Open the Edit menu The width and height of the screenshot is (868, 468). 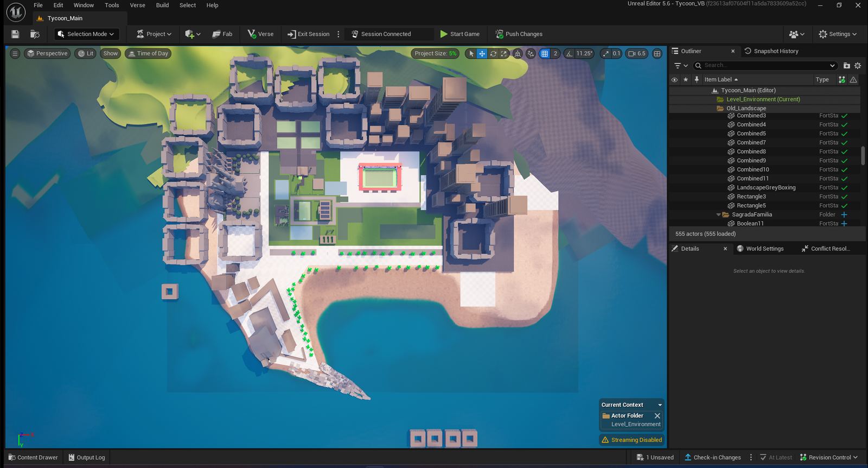coord(58,5)
